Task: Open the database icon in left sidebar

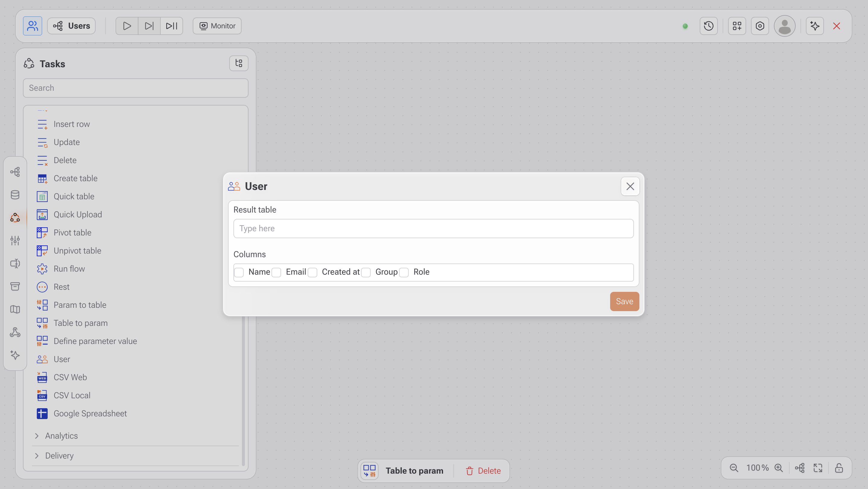Action: [15, 195]
